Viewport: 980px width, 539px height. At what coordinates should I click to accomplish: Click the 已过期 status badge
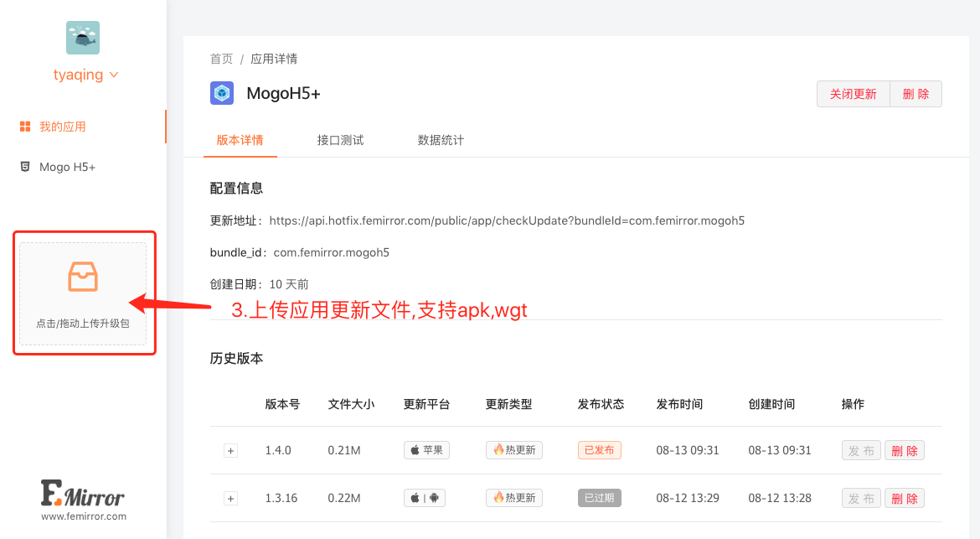[x=599, y=498]
